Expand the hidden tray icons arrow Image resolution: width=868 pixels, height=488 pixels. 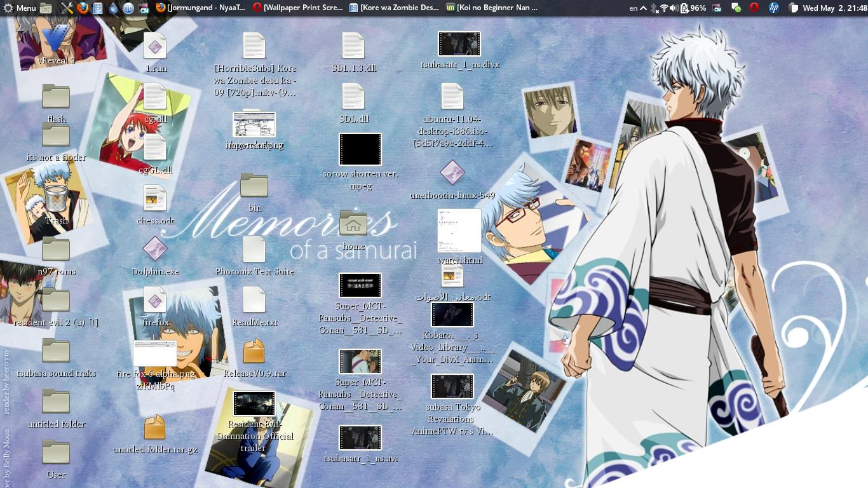[643, 8]
